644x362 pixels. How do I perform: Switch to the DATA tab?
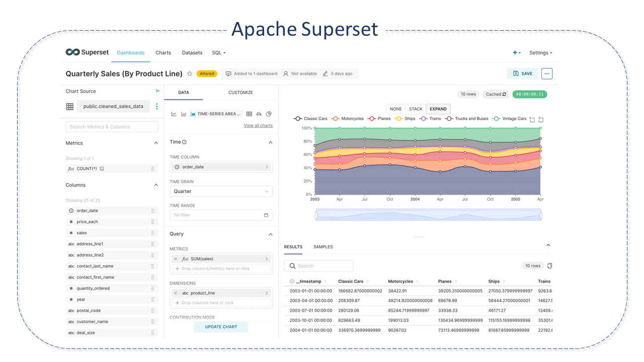click(x=184, y=93)
